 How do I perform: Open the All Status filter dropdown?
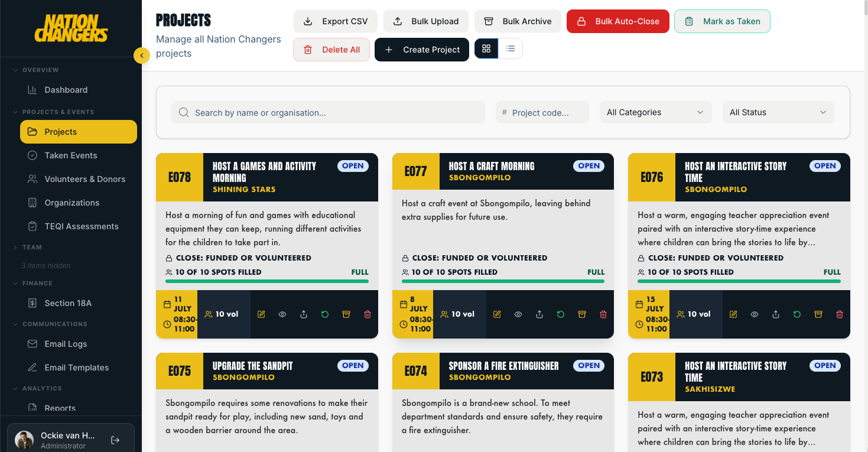tap(778, 112)
